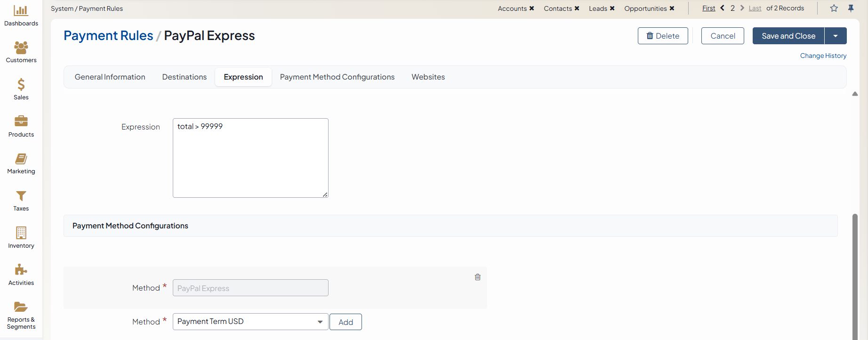Click the 'of 2 Records' pager text
This screenshot has width=868, height=340.
pos(785,8)
